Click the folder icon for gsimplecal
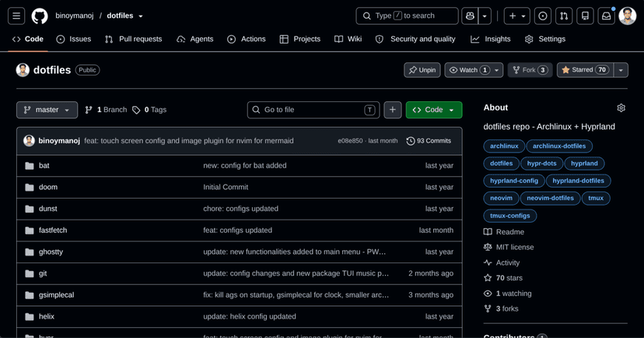This screenshot has width=644, height=338. (x=29, y=295)
